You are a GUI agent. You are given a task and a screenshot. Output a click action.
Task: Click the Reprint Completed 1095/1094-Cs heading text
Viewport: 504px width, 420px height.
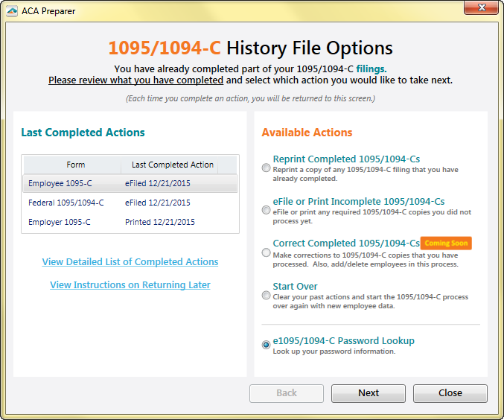(346, 159)
